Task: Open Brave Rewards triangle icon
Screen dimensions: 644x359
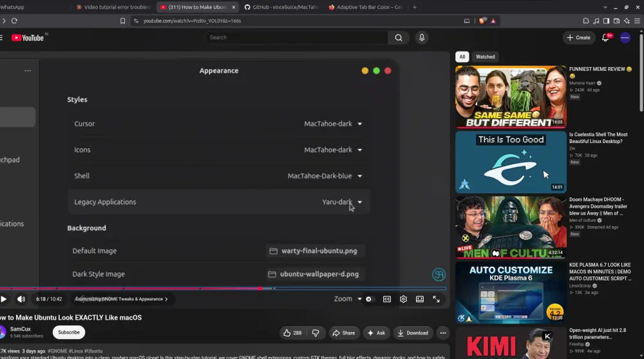Action: [493, 21]
